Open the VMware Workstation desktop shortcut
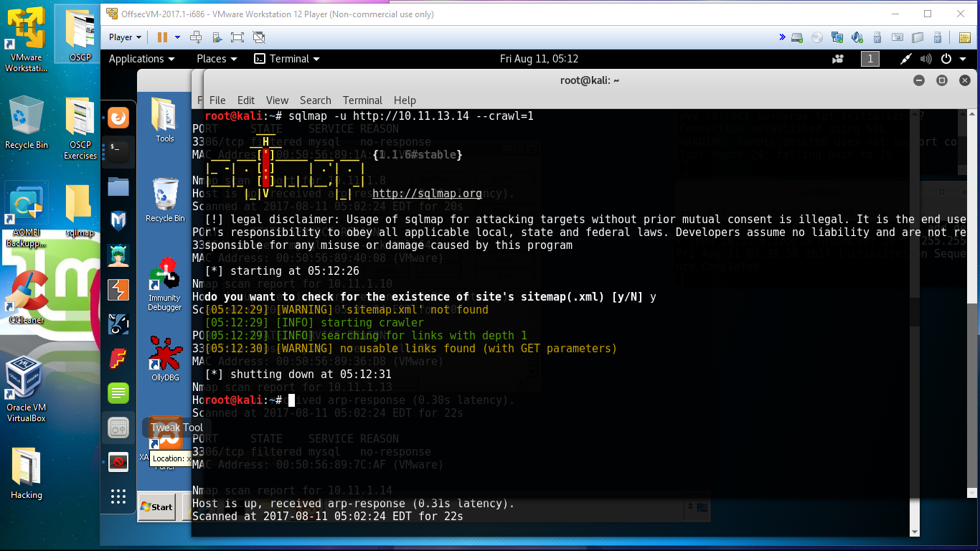The width and height of the screenshot is (980, 551). pyautogui.click(x=26, y=41)
